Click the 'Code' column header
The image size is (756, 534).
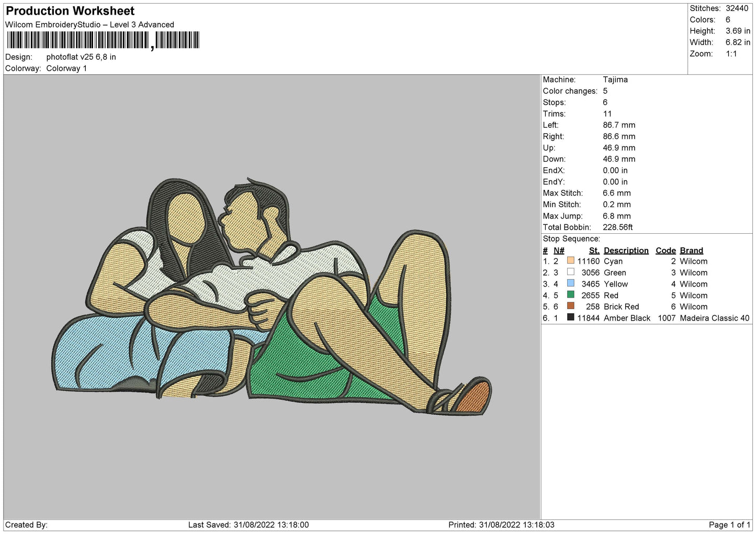[665, 251]
